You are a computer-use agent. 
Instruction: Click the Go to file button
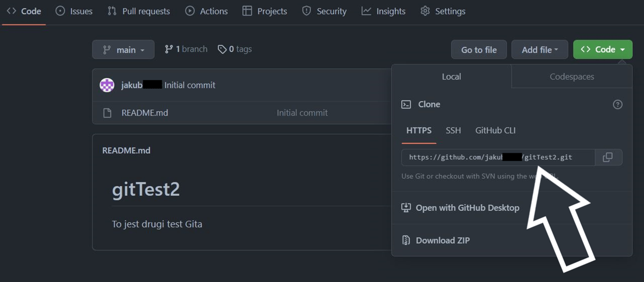pos(479,50)
